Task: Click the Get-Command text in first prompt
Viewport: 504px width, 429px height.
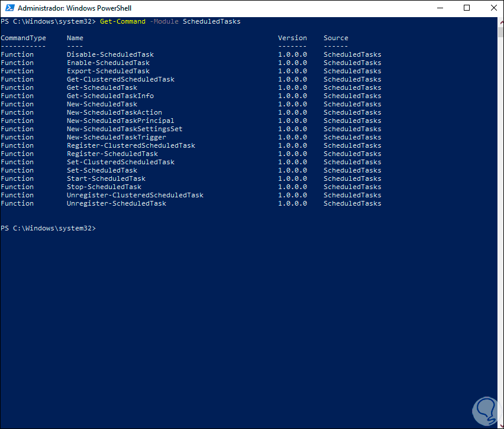Action: 122,21
